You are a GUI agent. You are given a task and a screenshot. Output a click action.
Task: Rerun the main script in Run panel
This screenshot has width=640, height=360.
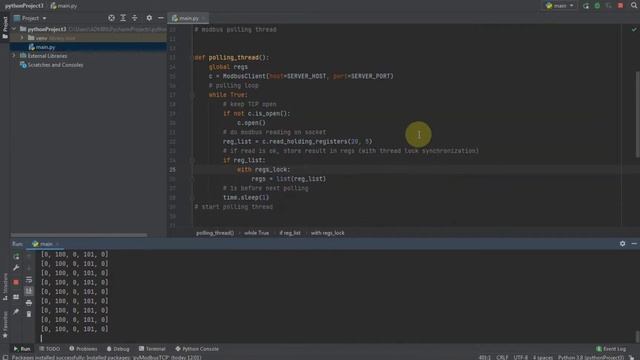click(x=16, y=257)
